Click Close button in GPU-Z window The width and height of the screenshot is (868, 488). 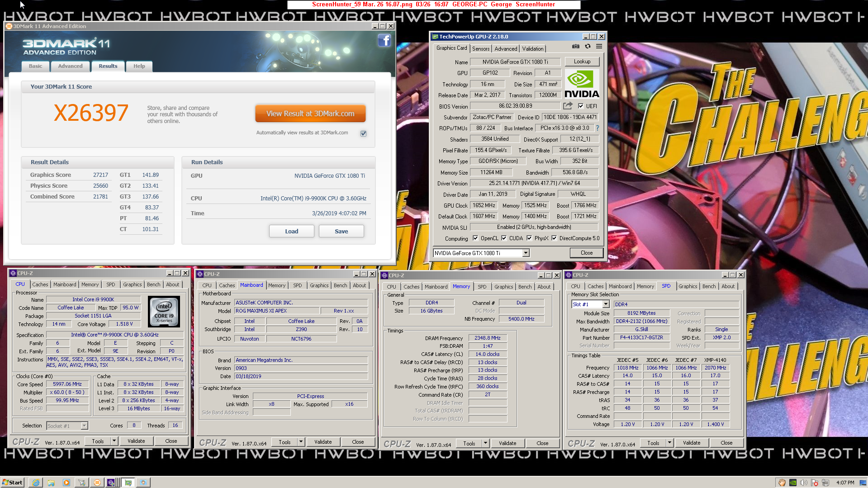coord(587,253)
